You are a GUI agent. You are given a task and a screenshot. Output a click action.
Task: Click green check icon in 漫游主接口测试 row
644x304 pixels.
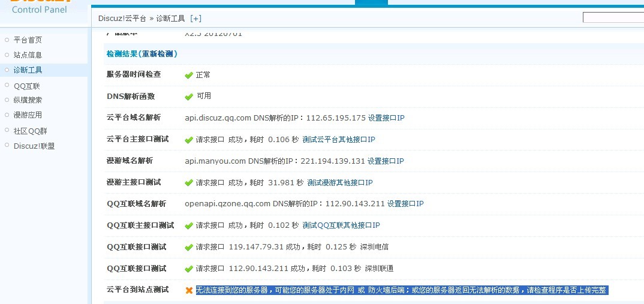[189, 182]
